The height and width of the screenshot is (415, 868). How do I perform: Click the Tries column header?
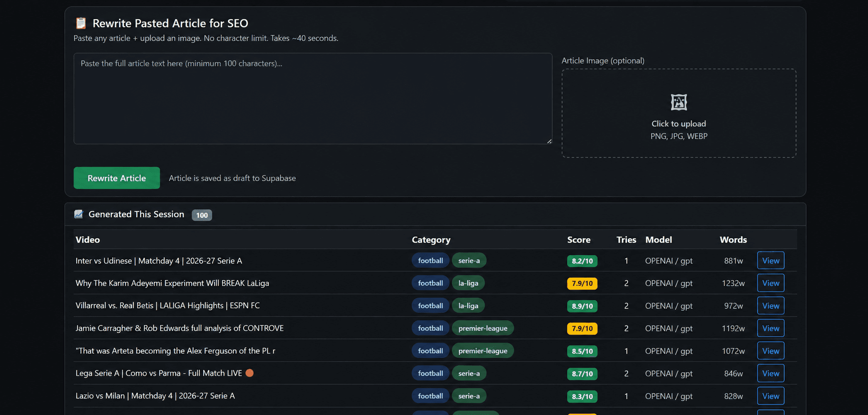click(626, 240)
